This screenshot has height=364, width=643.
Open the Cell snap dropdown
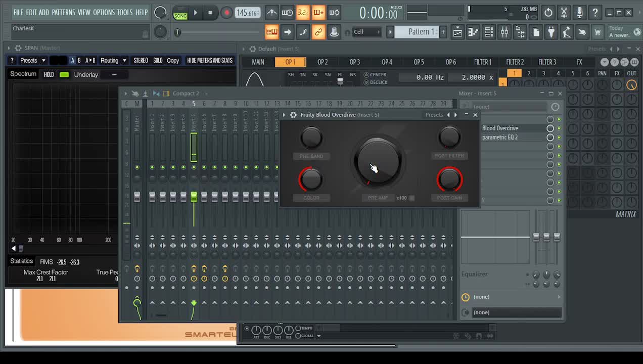coord(367,32)
